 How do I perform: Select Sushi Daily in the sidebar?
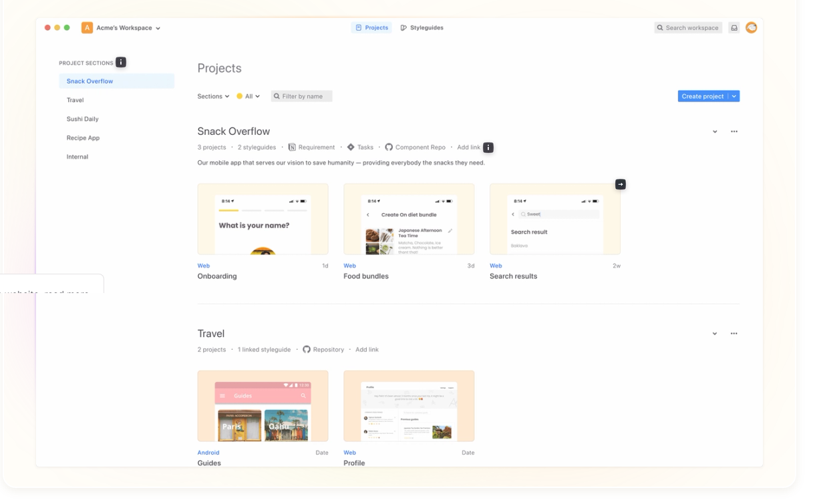tap(83, 119)
